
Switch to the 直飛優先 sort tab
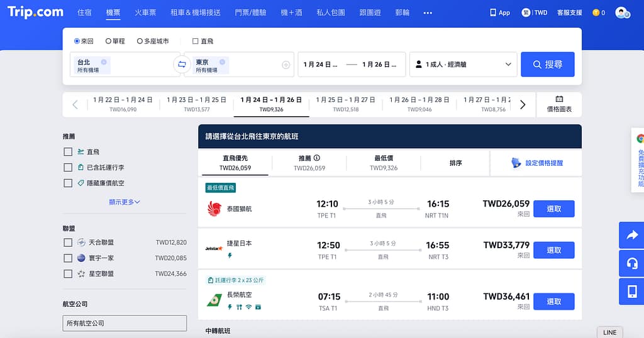point(235,163)
